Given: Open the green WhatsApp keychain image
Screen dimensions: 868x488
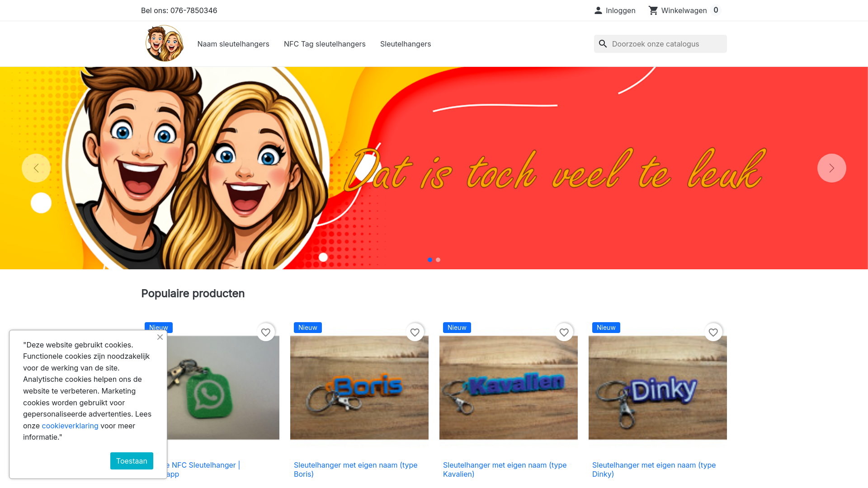Looking at the screenshot, I should 223,387.
